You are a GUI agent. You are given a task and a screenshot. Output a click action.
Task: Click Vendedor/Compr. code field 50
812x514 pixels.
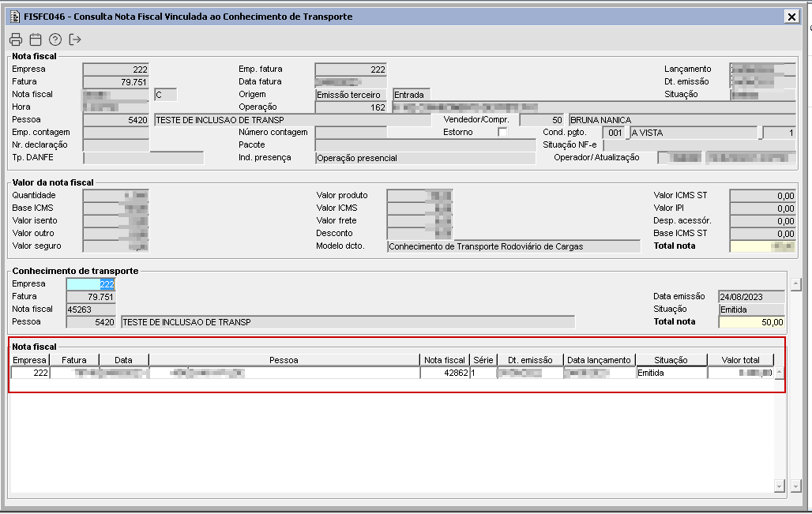point(542,120)
